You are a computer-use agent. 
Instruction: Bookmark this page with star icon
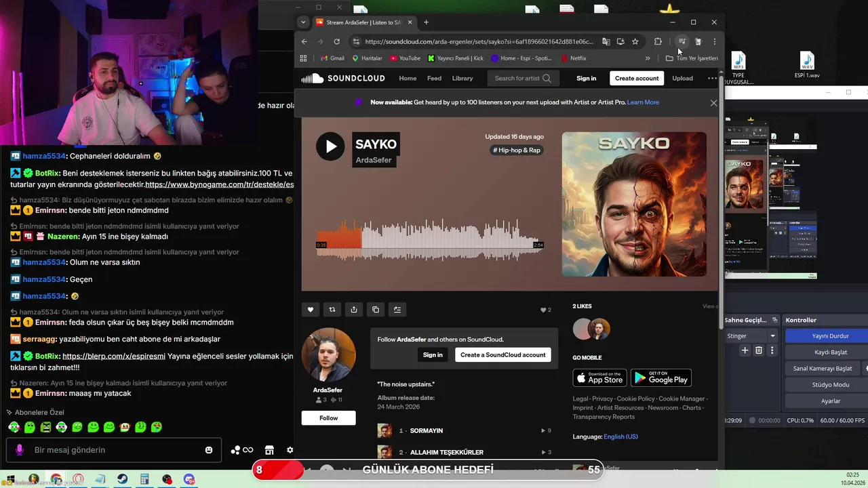[635, 41]
